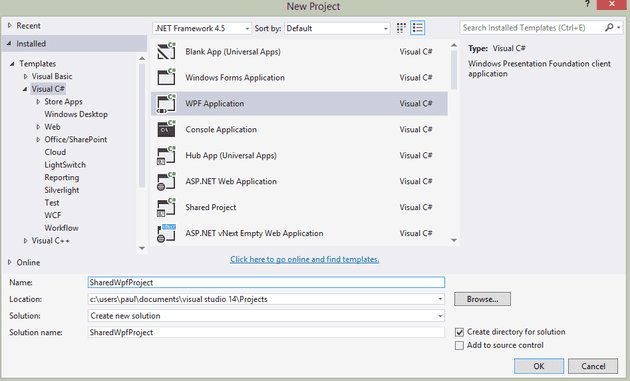Viewport: 630px width, 381px height.
Task: Expand the Visual Basic node
Action: (x=25, y=76)
